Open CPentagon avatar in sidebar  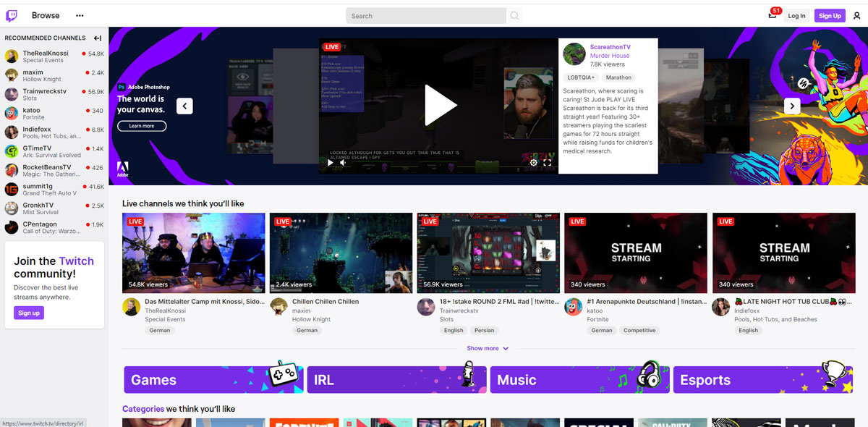coord(12,227)
